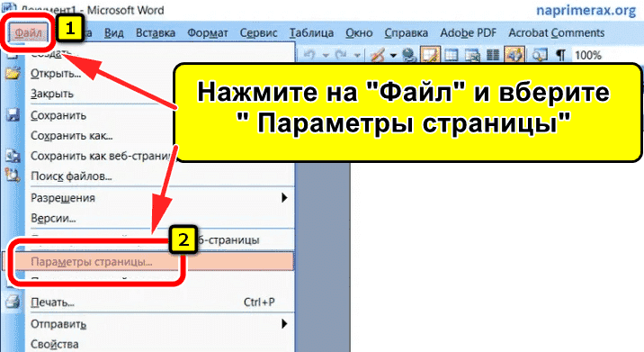Image resolution: width=644 pixels, height=352 pixels.
Task: Choose Сохранить как... menu entry
Action: pyautogui.click(x=71, y=136)
